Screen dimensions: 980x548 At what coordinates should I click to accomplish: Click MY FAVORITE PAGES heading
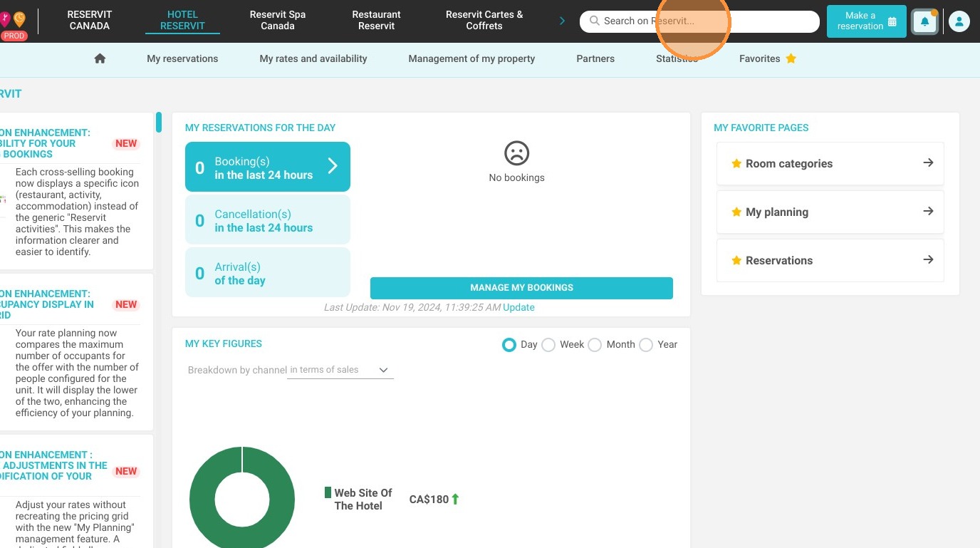[761, 128]
